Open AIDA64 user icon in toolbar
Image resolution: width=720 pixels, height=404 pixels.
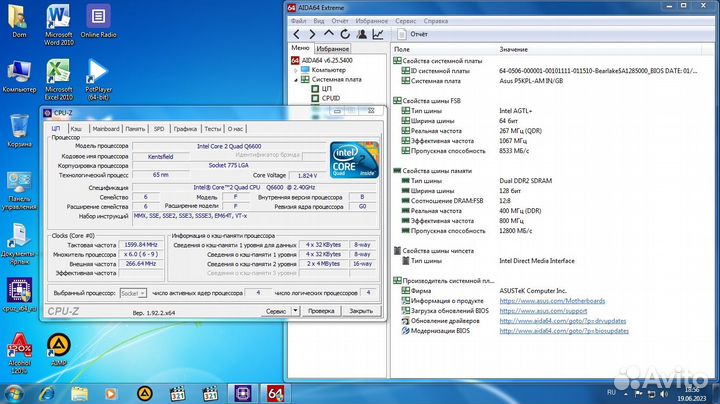coord(361,34)
